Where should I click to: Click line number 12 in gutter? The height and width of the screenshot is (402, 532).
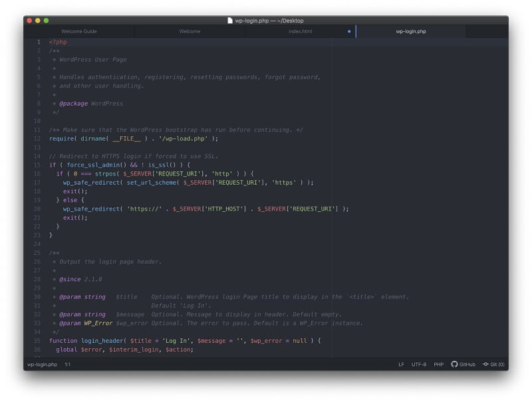tap(37, 139)
